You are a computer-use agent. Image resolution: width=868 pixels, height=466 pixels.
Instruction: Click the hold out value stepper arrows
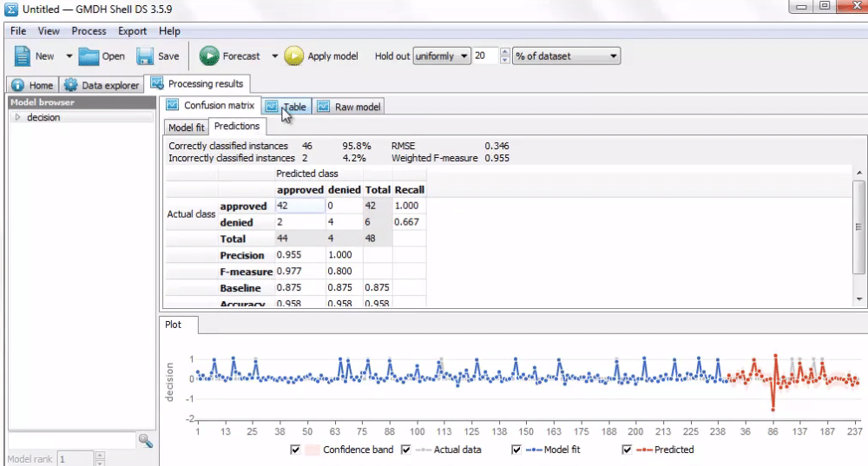(504, 56)
